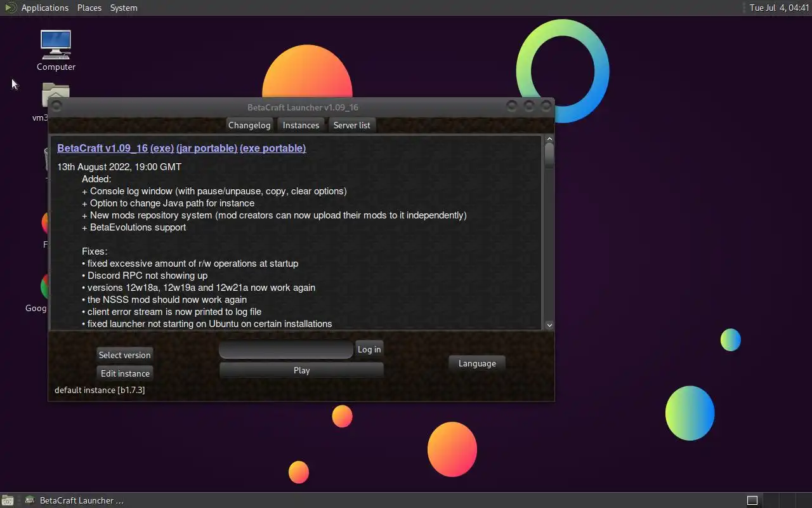Click the changelog scrollbar thumb
Image resolution: width=812 pixels, height=508 pixels.
[x=549, y=156]
